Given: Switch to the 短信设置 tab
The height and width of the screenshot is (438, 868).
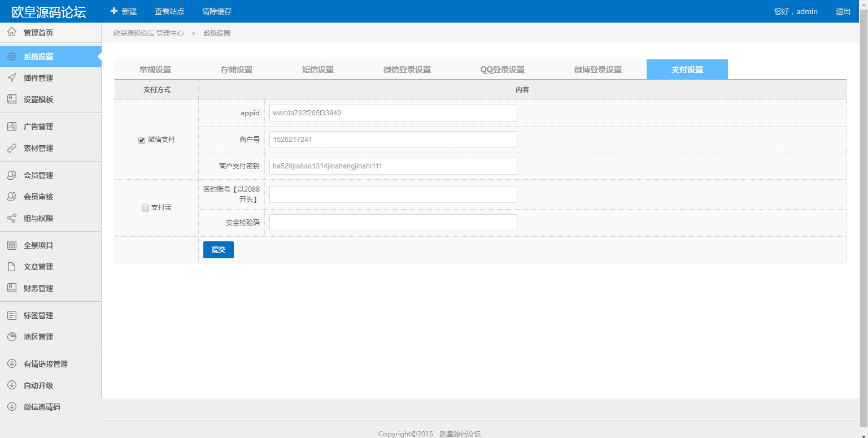Looking at the screenshot, I should 317,69.
